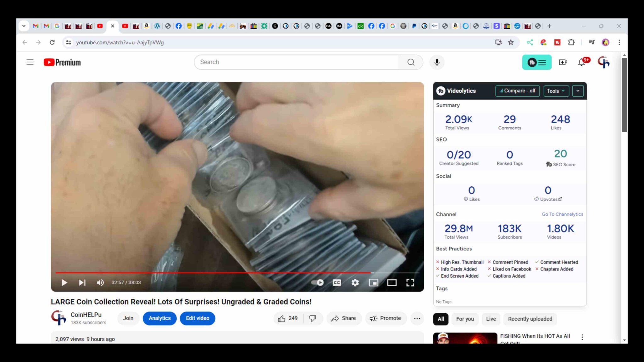
Task: Click the 20 SEO Score value
Action: click(x=560, y=154)
